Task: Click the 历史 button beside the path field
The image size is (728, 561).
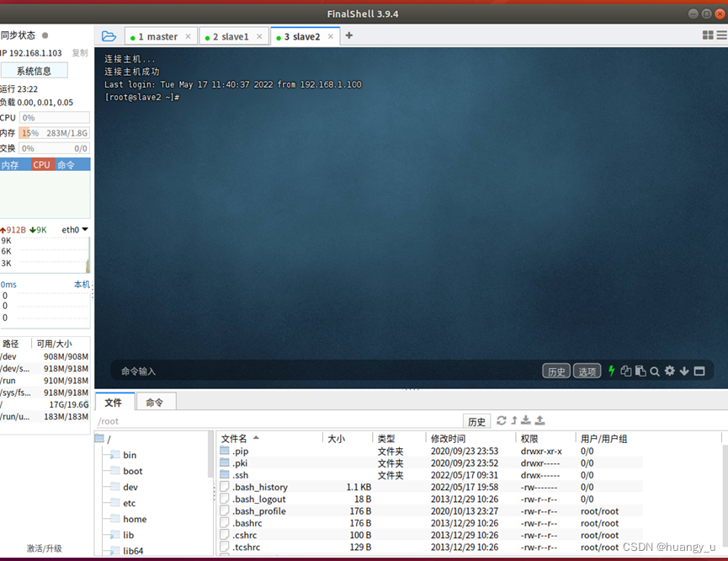Action: pos(477,421)
